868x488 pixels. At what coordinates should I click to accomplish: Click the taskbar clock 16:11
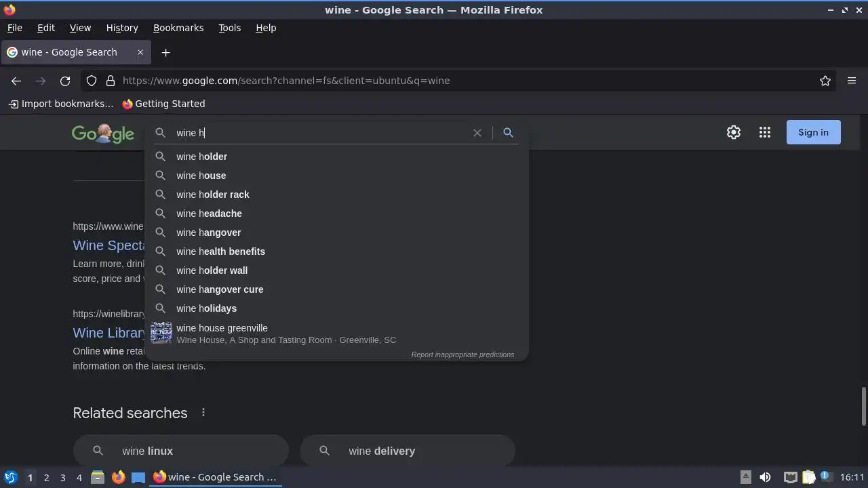(852, 477)
